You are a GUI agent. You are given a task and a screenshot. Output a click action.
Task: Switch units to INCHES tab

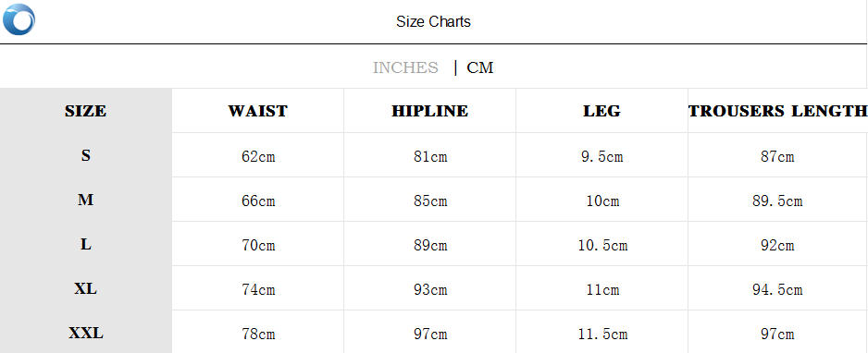405,67
